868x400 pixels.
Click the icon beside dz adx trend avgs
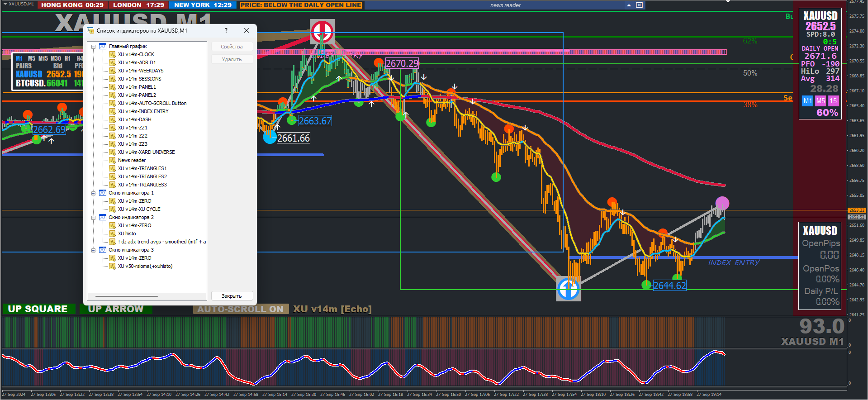(112, 242)
